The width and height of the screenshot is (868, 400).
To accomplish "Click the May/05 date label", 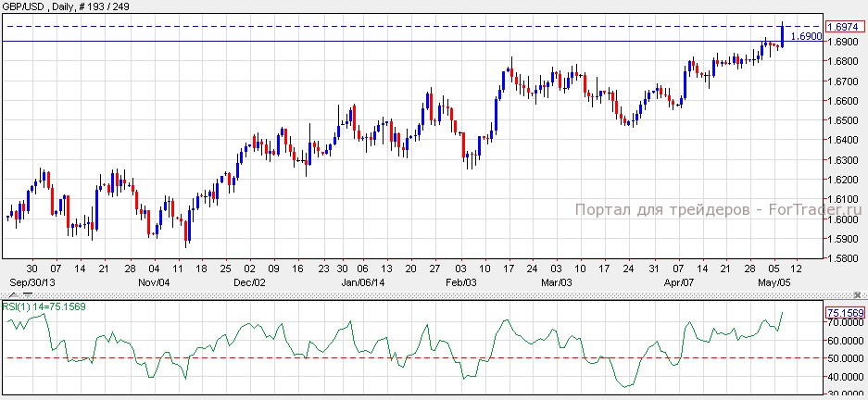I will [x=775, y=281].
